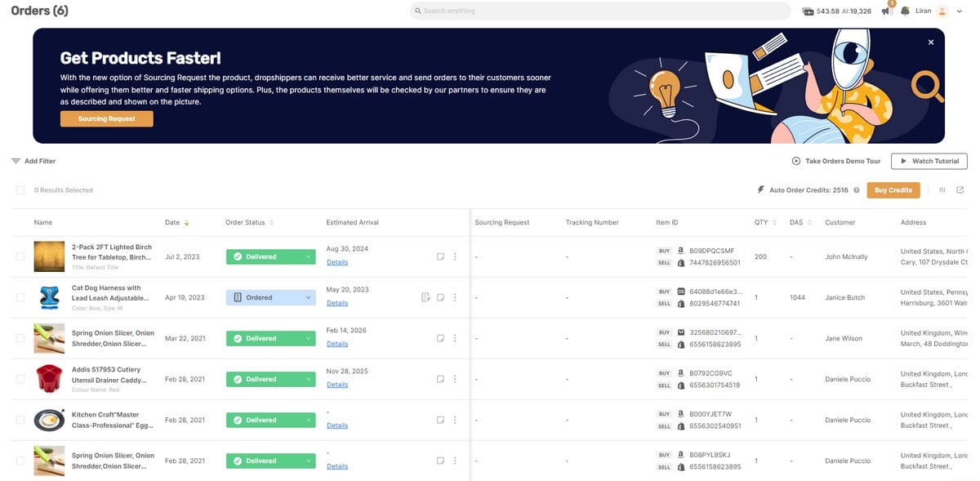Screen dimensions: 980x481
Task: Check the row for Addis 517953 Cutlery order
Action: [x=20, y=378]
